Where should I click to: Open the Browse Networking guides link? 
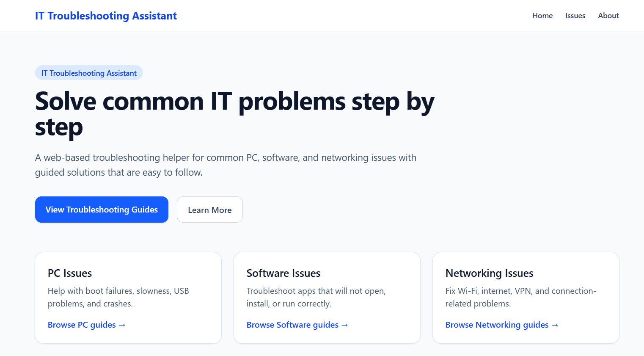[497, 325]
